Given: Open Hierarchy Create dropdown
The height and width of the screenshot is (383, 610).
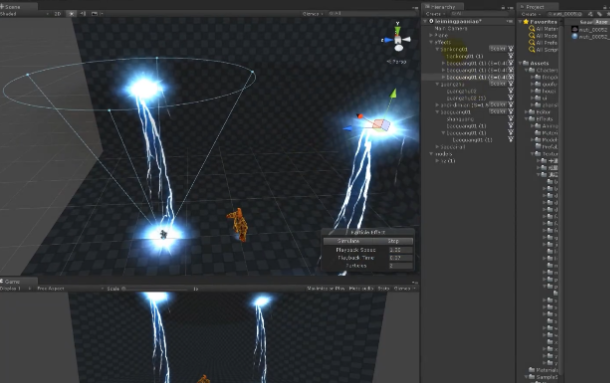Looking at the screenshot, I should [434, 14].
